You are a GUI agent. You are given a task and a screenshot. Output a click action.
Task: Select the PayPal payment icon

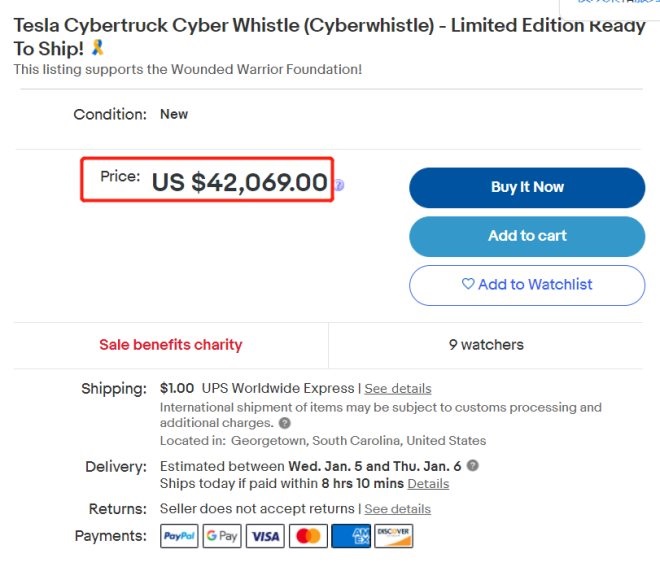pyautogui.click(x=180, y=537)
